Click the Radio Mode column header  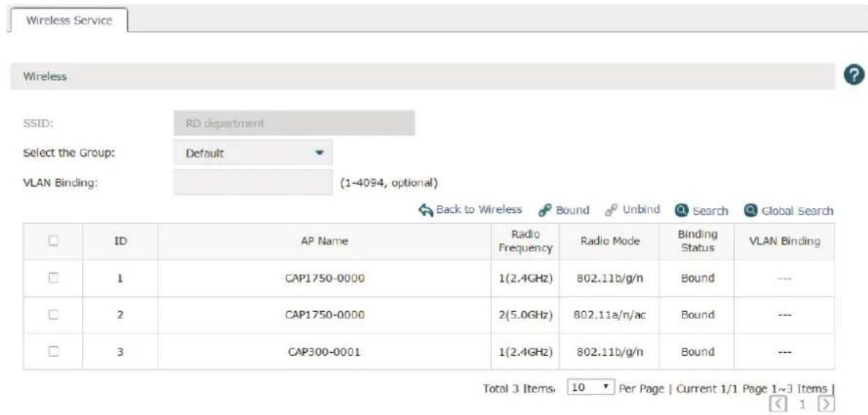(x=610, y=241)
